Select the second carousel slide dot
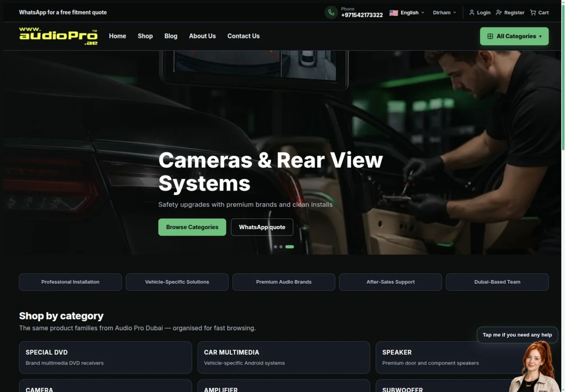Image resolution: width=565 pixels, height=392 pixels. (x=281, y=247)
